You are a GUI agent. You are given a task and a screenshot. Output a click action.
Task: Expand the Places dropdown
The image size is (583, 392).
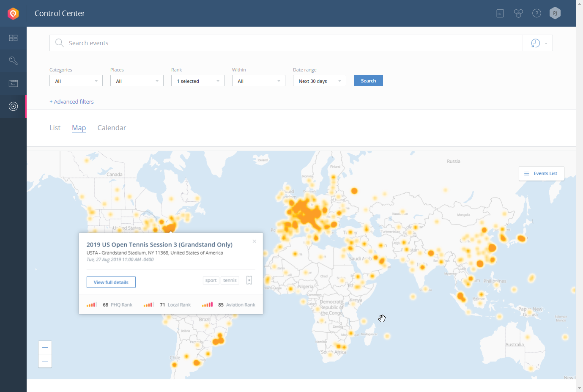coord(137,81)
